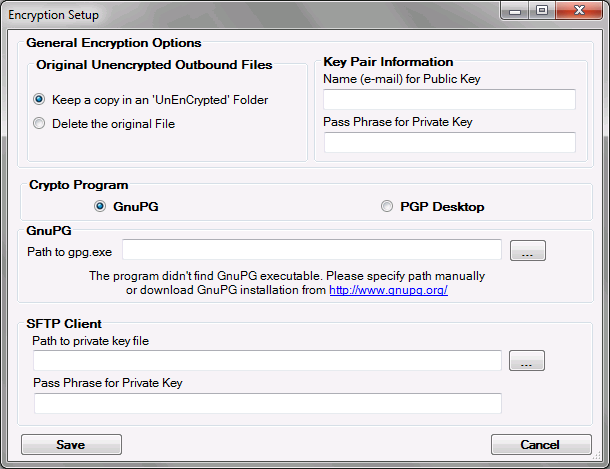This screenshot has height=469, width=610.
Task: Open the gnupg.org download link
Action: point(388,290)
